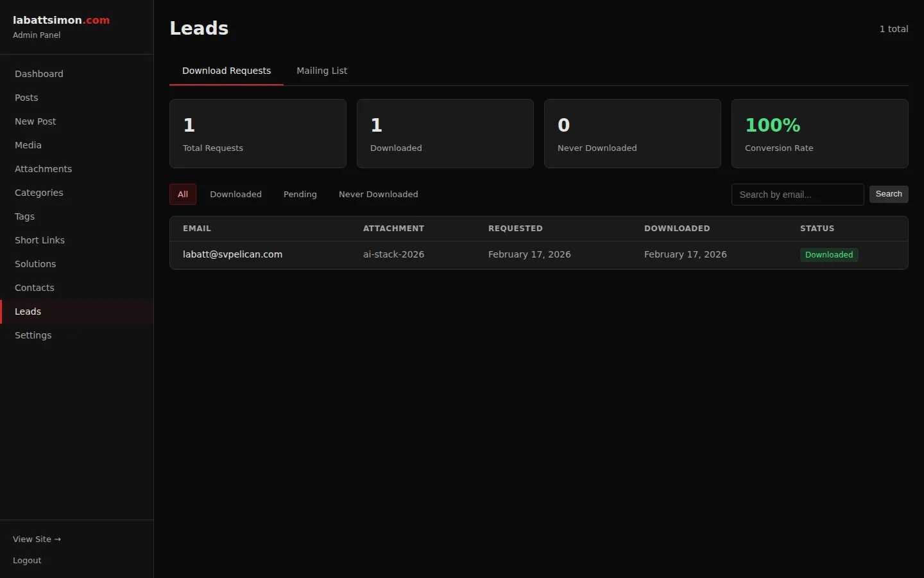
Task: Select the All filter button
Action: click(x=183, y=195)
